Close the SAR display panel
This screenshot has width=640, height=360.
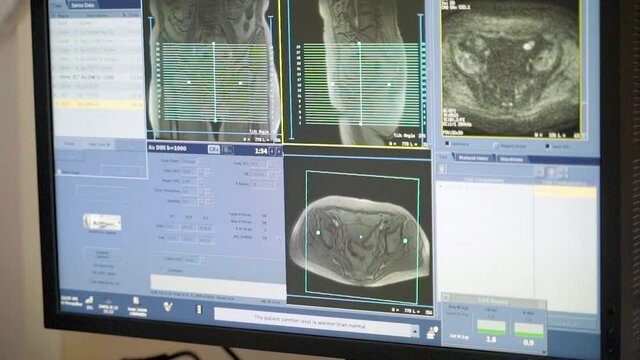[542, 304]
